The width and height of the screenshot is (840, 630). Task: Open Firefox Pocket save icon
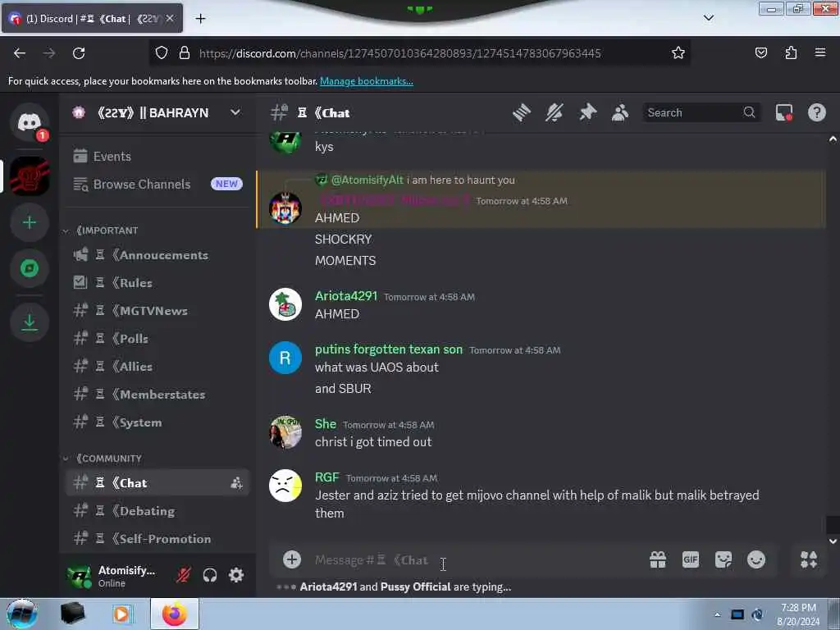pyautogui.click(x=760, y=53)
